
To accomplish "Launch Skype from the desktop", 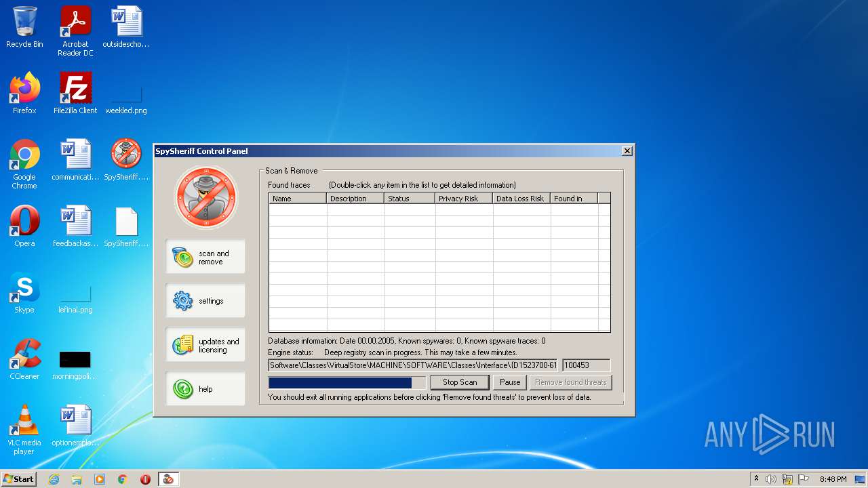I will pos(24,293).
